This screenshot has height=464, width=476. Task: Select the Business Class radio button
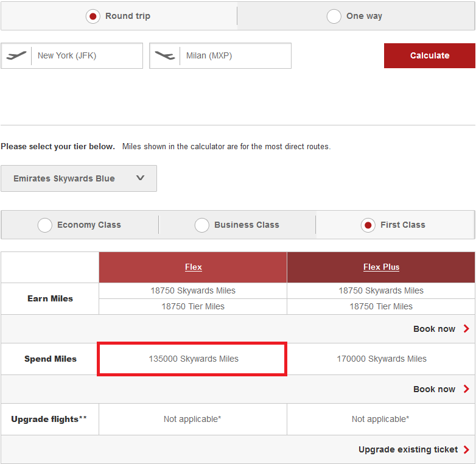point(202,225)
